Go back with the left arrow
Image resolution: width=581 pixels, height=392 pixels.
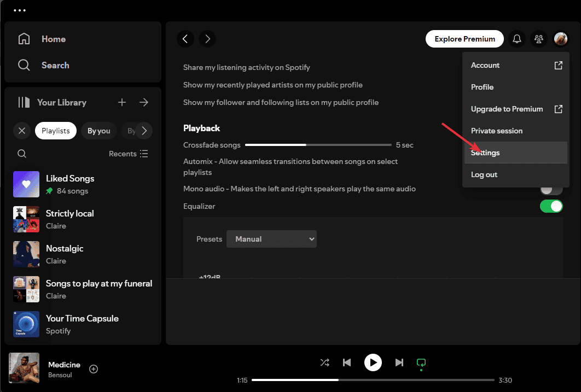click(x=185, y=39)
